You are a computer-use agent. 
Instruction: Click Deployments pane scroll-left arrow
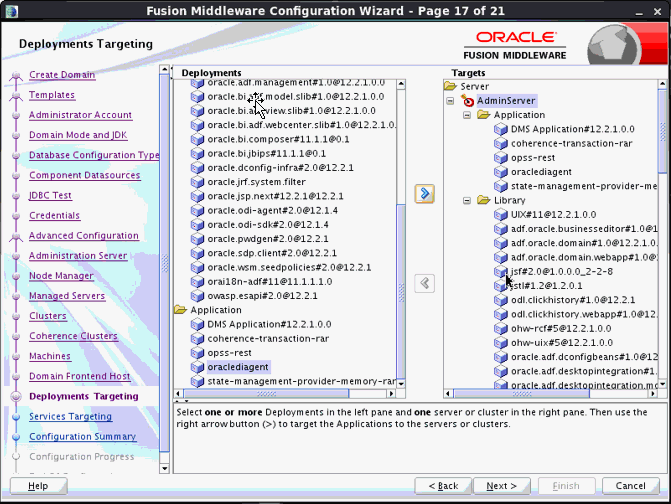179,393
